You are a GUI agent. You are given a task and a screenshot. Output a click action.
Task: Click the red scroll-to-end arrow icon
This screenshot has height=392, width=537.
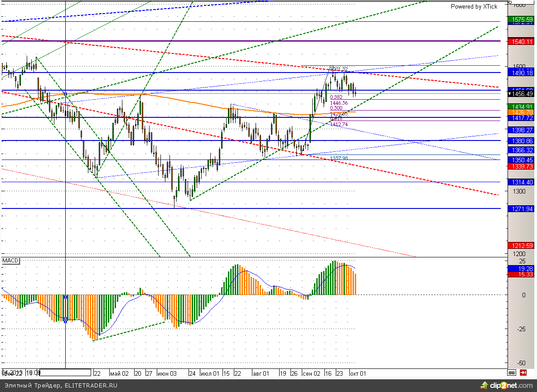(523, 373)
